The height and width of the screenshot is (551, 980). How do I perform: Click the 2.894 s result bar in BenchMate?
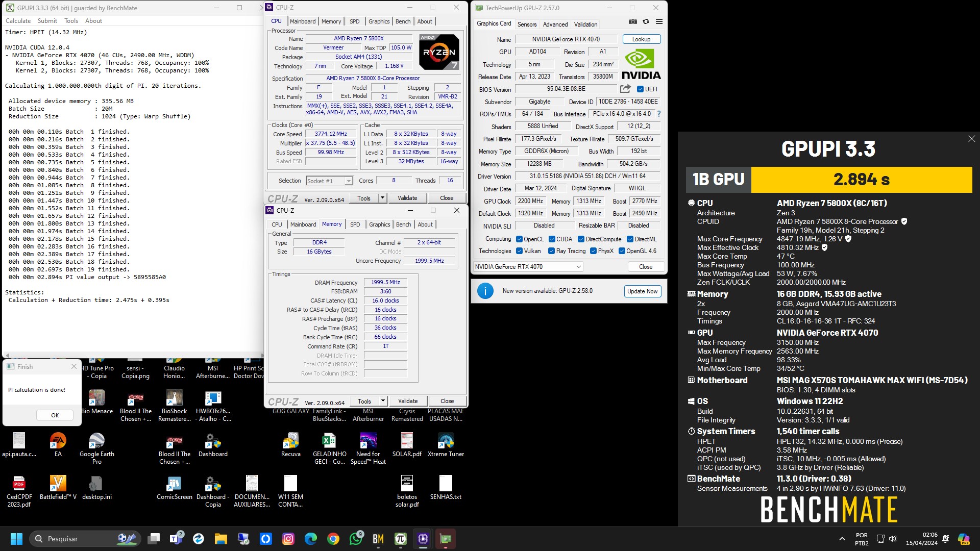(862, 180)
